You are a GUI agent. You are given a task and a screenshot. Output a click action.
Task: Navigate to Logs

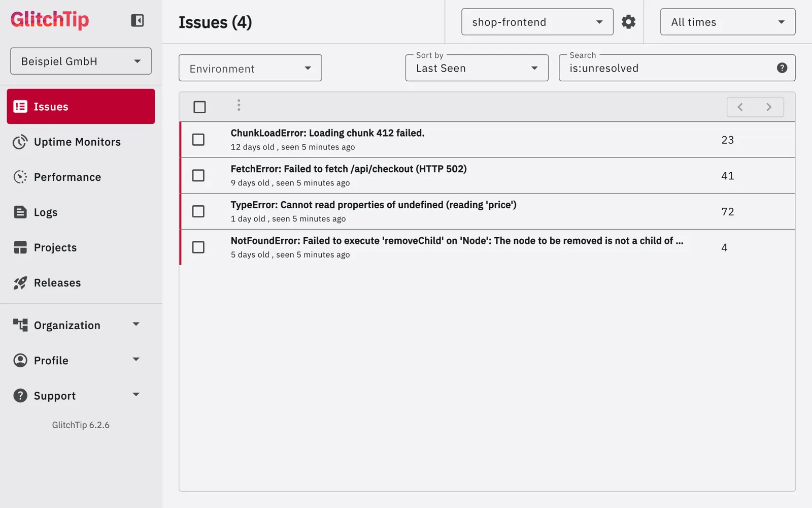(81, 212)
